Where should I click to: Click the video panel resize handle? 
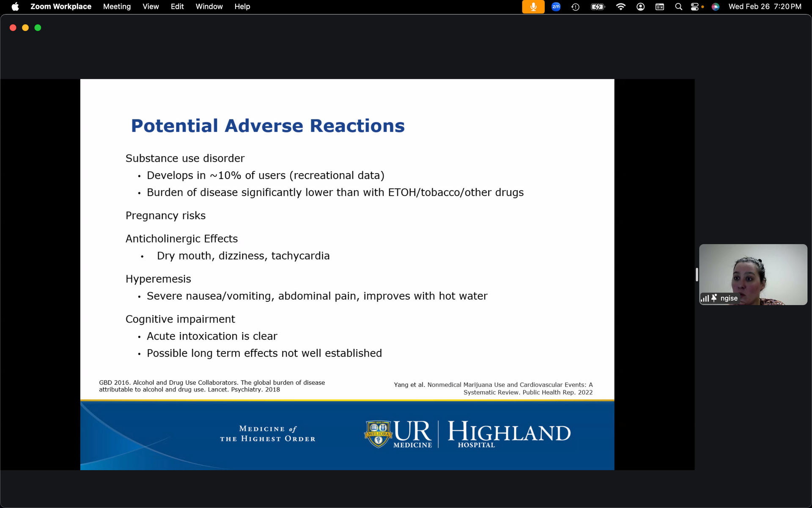697,274
